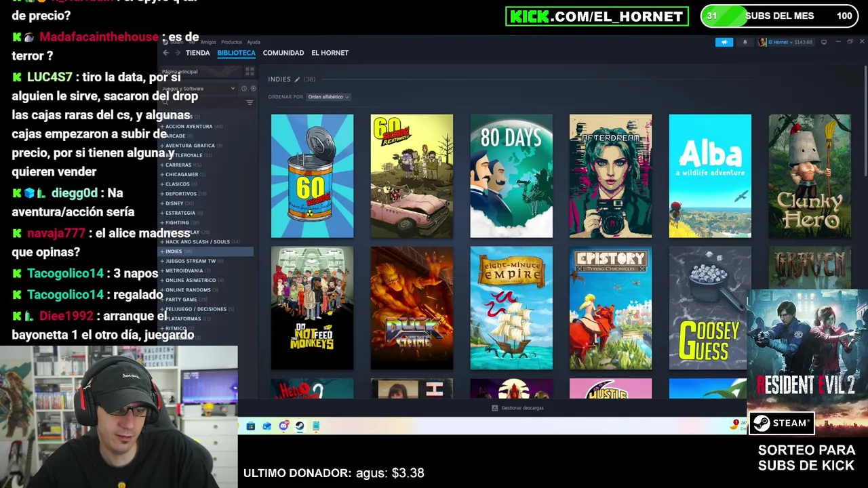Open Epistory Typing Chronicles cover
This screenshot has height=488, width=868.
tap(610, 308)
